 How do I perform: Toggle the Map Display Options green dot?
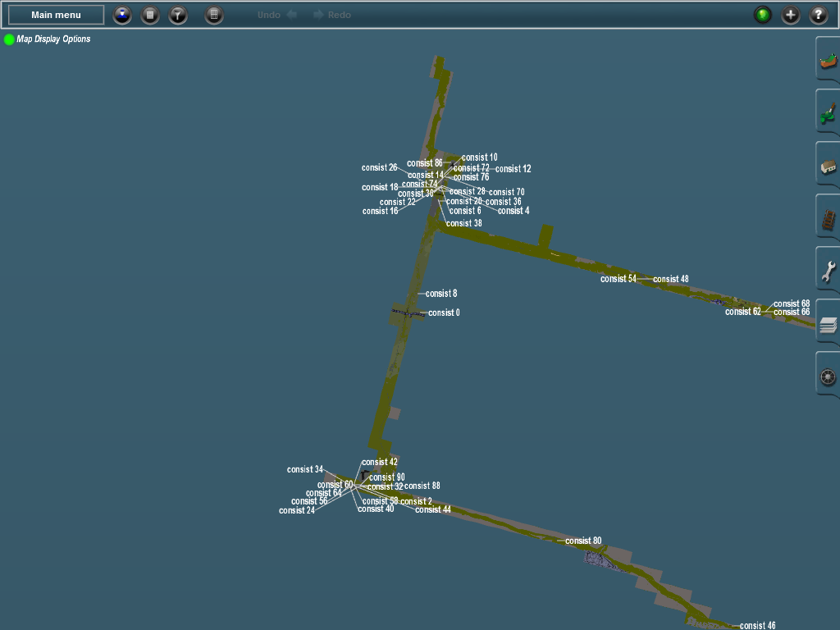(9, 39)
